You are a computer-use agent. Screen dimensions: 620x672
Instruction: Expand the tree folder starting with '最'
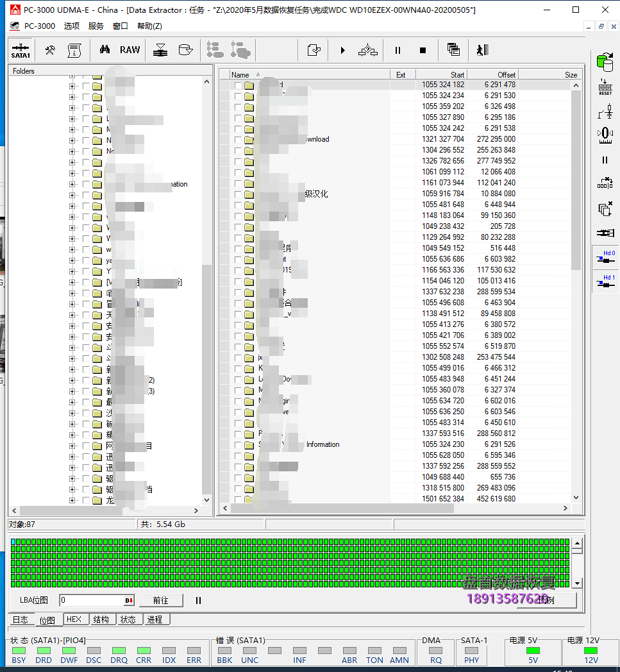(x=72, y=402)
